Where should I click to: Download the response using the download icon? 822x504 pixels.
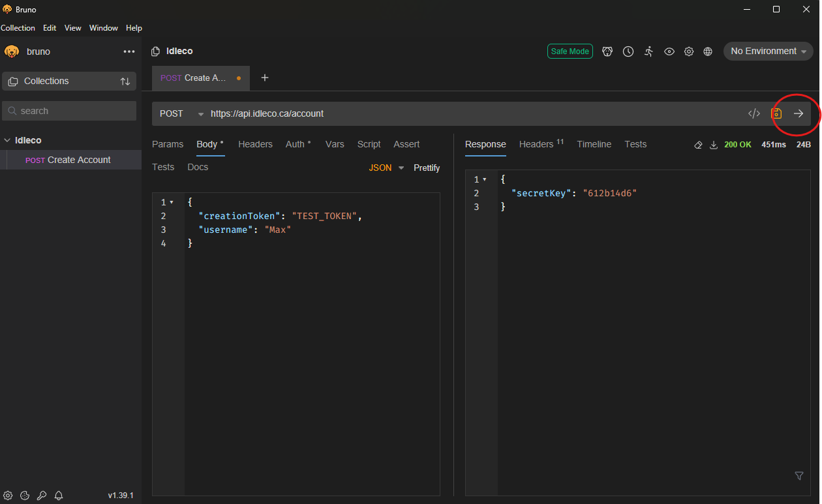714,145
